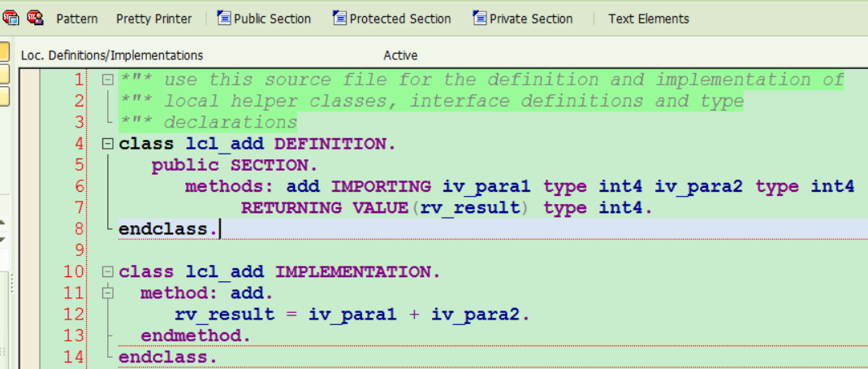This screenshot has height=369, width=868.
Task: Fold the method add block
Action: tap(107, 293)
